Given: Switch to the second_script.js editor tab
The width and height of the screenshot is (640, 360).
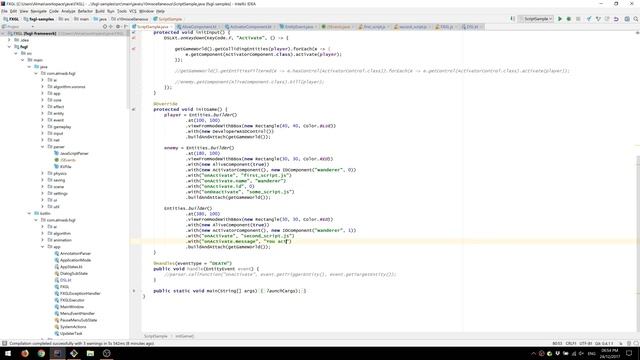Looking at the screenshot, I should pos(411,27).
